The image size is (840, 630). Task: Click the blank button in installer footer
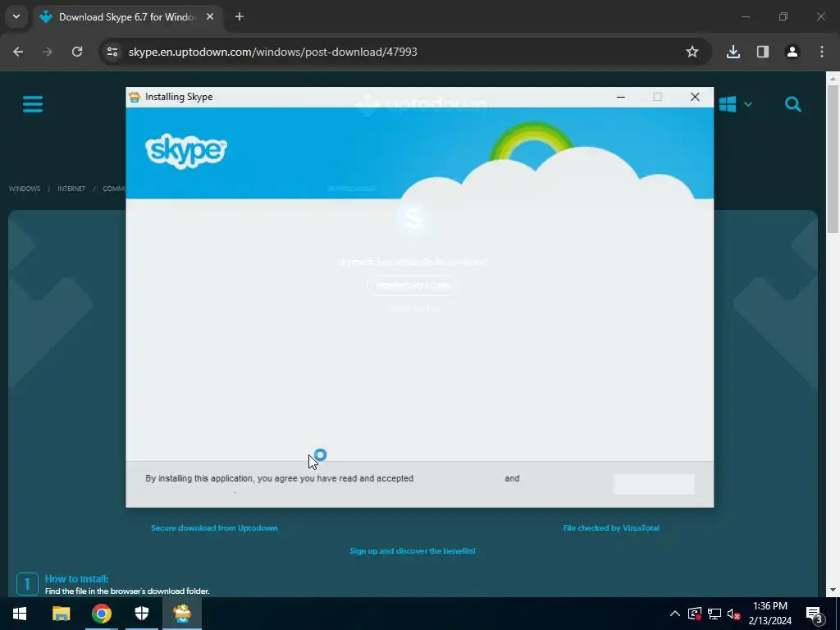654,484
